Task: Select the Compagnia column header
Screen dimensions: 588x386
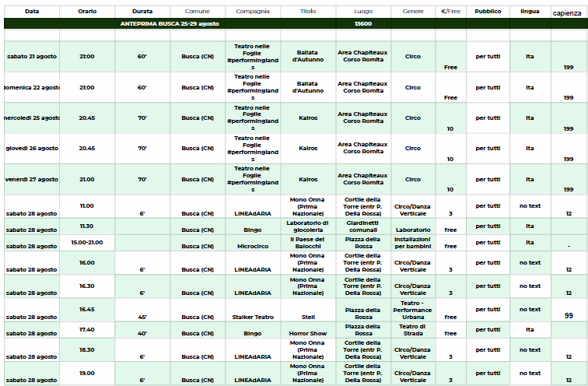Action: tap(253, 12)
